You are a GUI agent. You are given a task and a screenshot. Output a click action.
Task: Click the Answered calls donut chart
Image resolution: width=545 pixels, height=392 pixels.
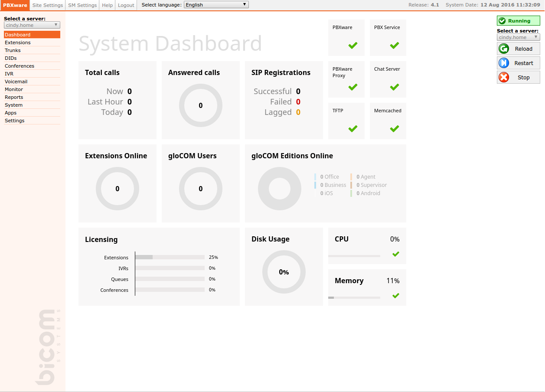click(201, 105)
